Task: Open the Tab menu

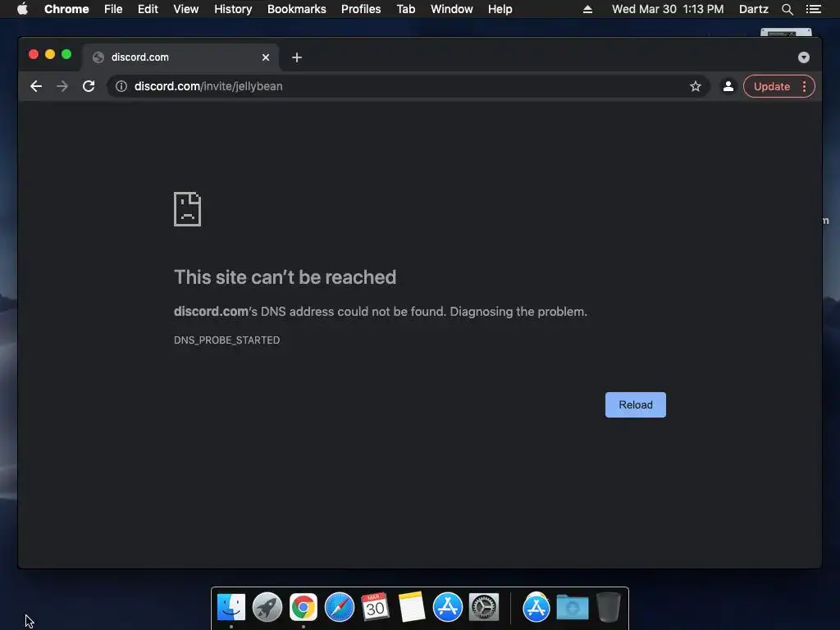Action: 406,9
